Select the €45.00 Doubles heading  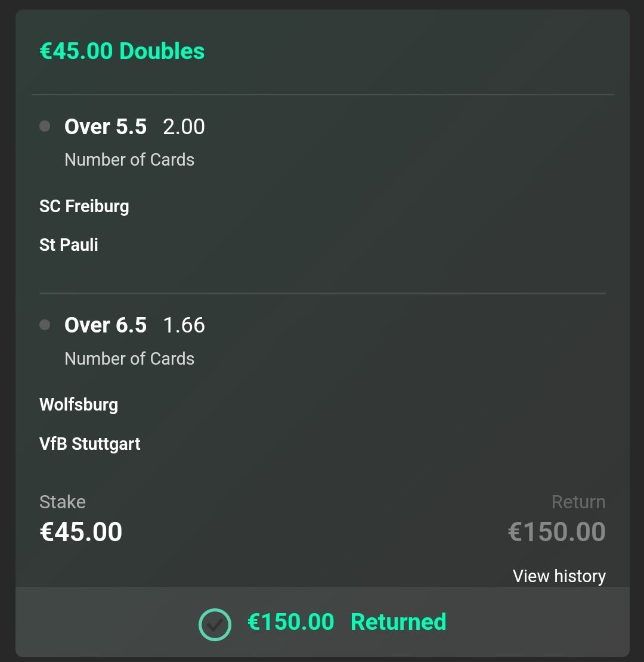point(122,51)
